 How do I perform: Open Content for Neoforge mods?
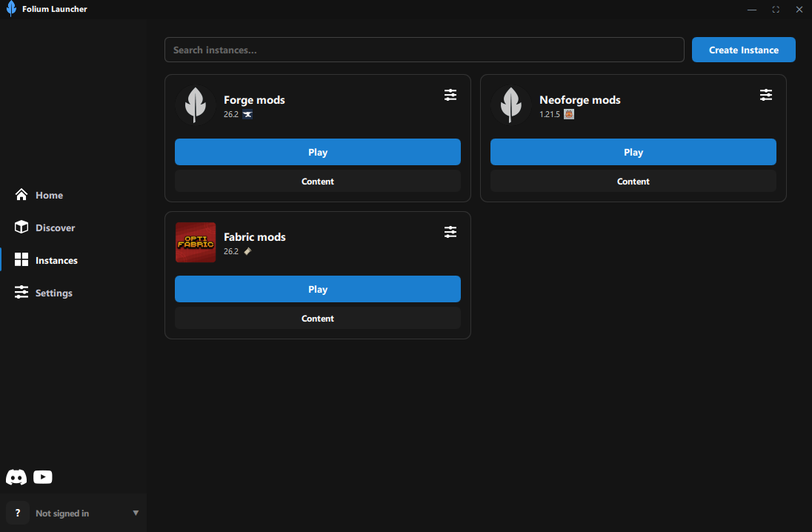633,182
